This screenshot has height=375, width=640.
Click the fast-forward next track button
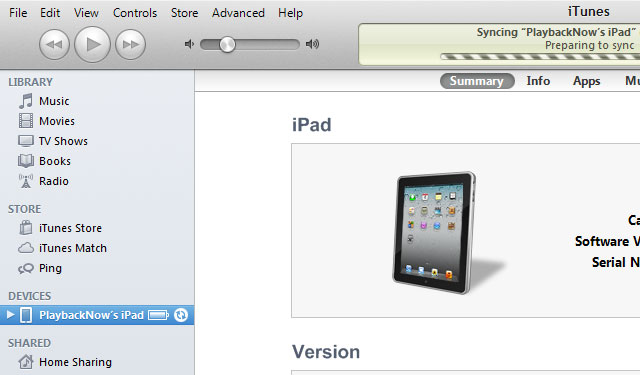(130, 44)
